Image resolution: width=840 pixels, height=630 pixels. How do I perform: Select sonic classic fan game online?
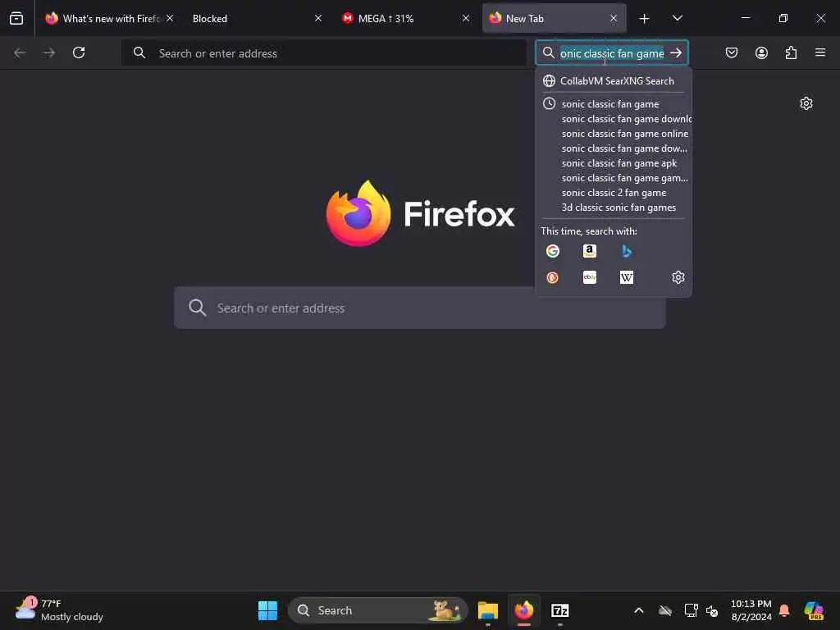pos(614,134)
